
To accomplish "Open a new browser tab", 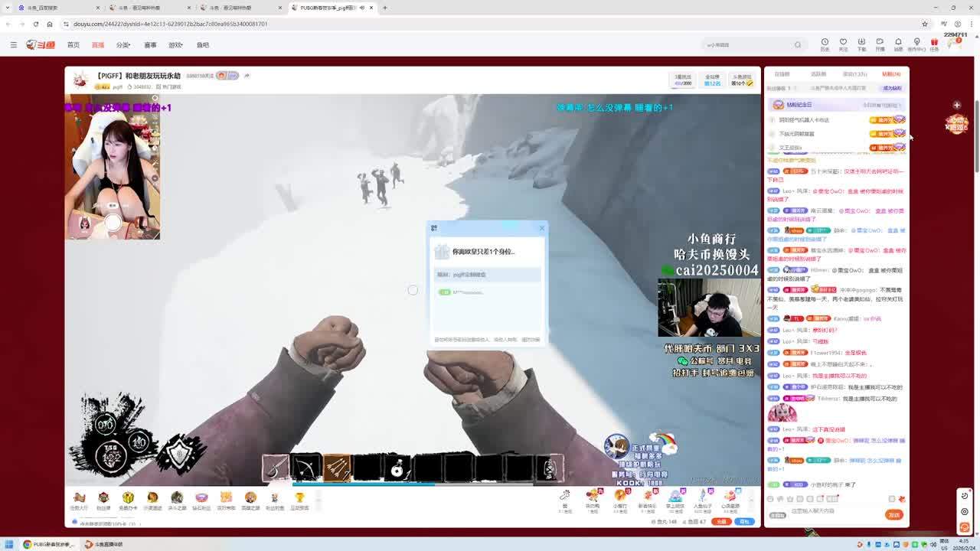I will (385, 8).
